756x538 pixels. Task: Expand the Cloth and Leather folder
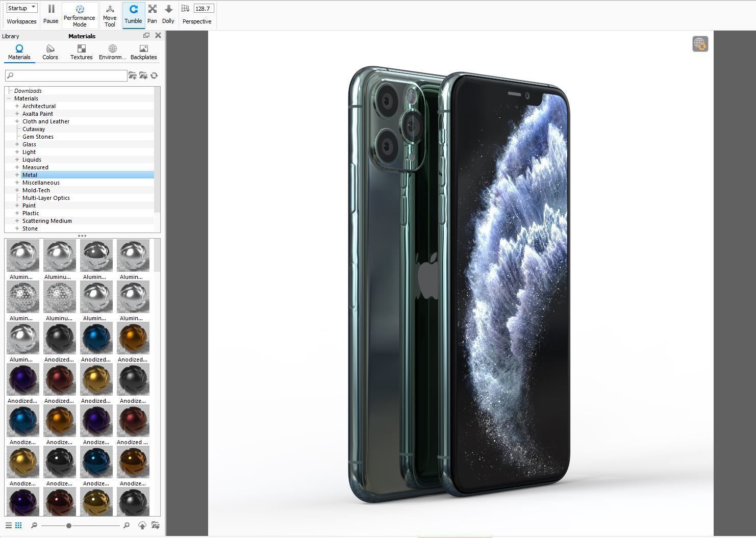17,121
